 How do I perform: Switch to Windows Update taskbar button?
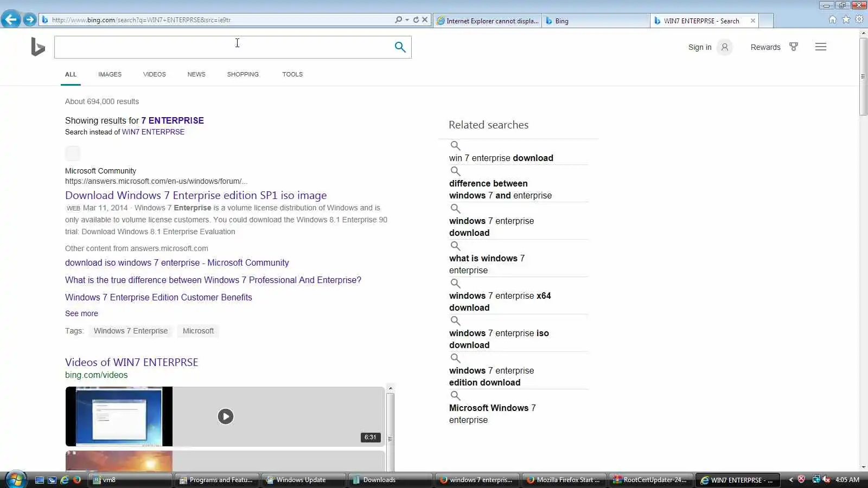click(303, 480)
